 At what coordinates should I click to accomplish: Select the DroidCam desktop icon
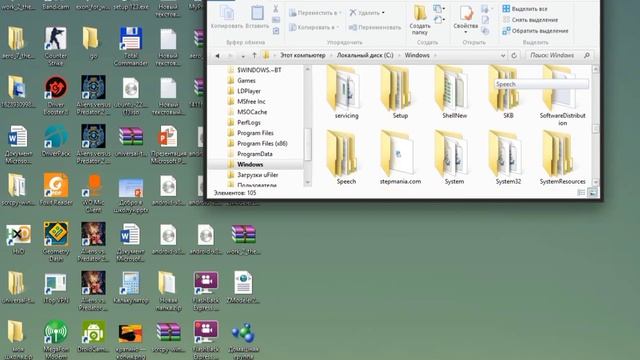click(x=93, y=336)
